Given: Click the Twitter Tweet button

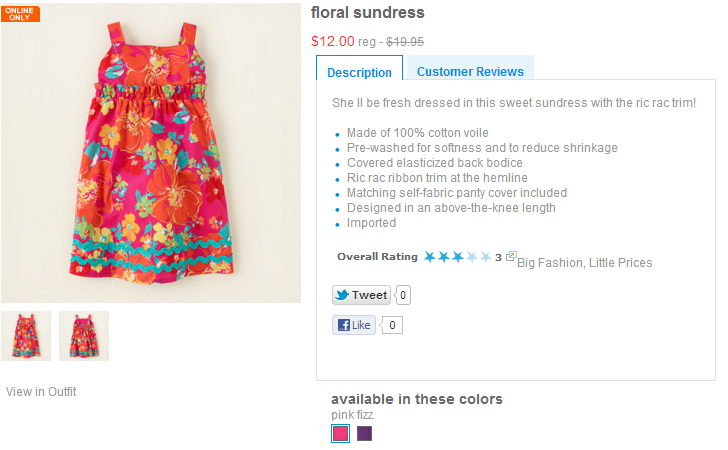Looking at the screenshot, I should pos(361,295).
